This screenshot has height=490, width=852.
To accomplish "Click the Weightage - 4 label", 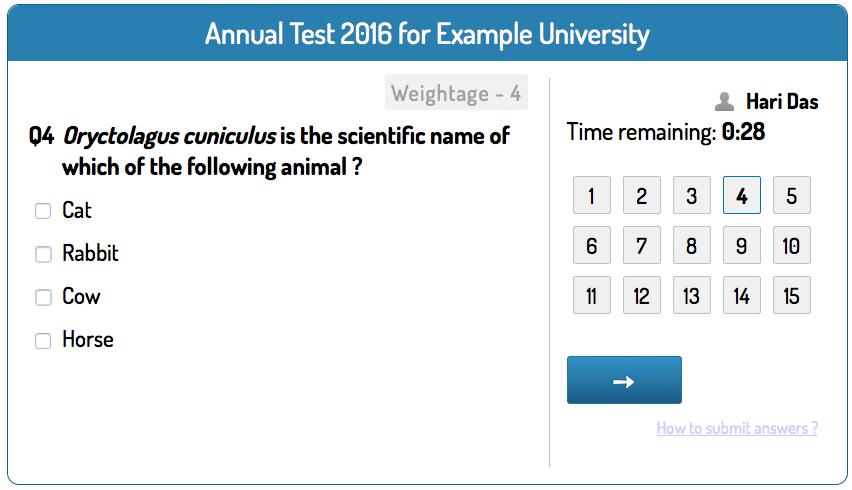I will point(456,92).
